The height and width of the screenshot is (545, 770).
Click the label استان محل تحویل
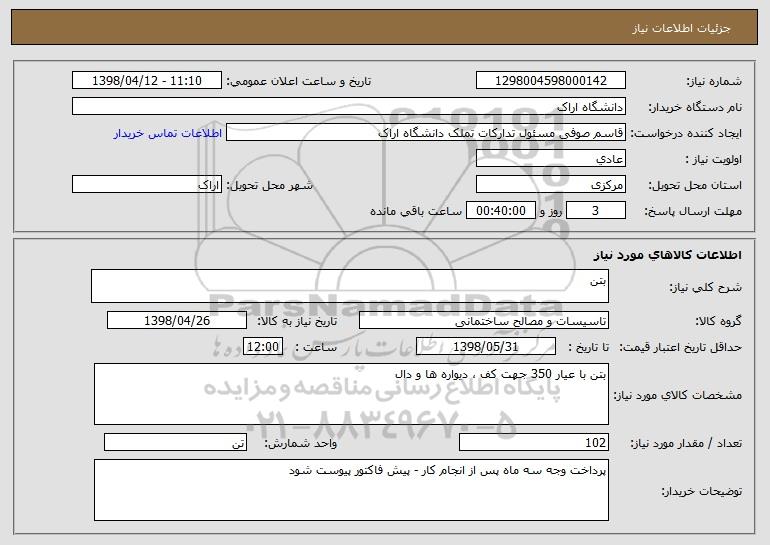[x=695, y=186]
